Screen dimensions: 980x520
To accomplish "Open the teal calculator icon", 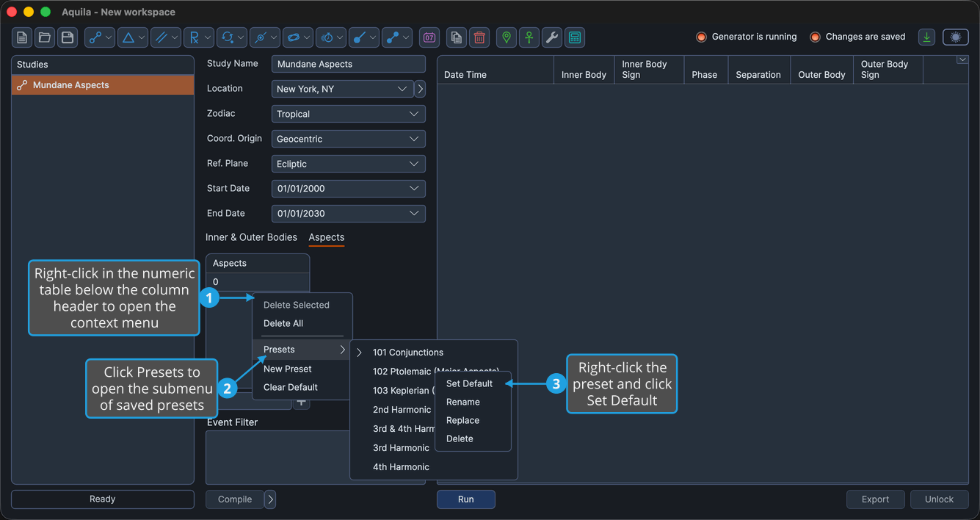I will tap(575, 37).
